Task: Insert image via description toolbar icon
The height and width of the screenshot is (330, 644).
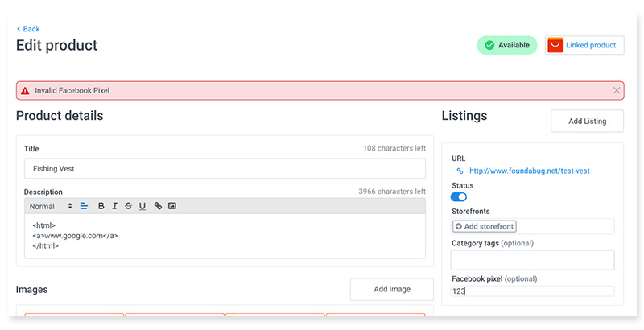Action: pos(172,206)
